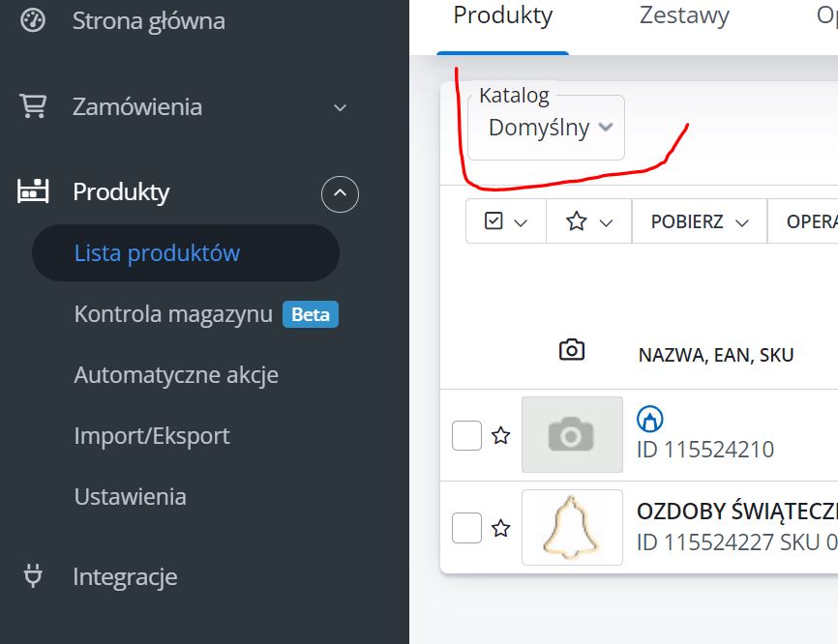The image size is (838, 644).
Task: Expand the POBIERZ dropdown menu
Action: [700, 221]
